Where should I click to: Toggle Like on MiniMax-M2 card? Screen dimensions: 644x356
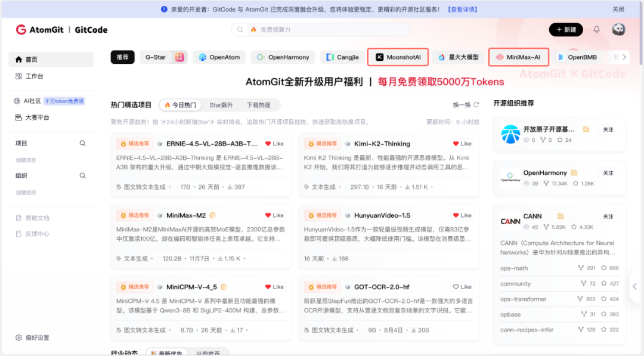pyautogui.click(x=274, y=215)
